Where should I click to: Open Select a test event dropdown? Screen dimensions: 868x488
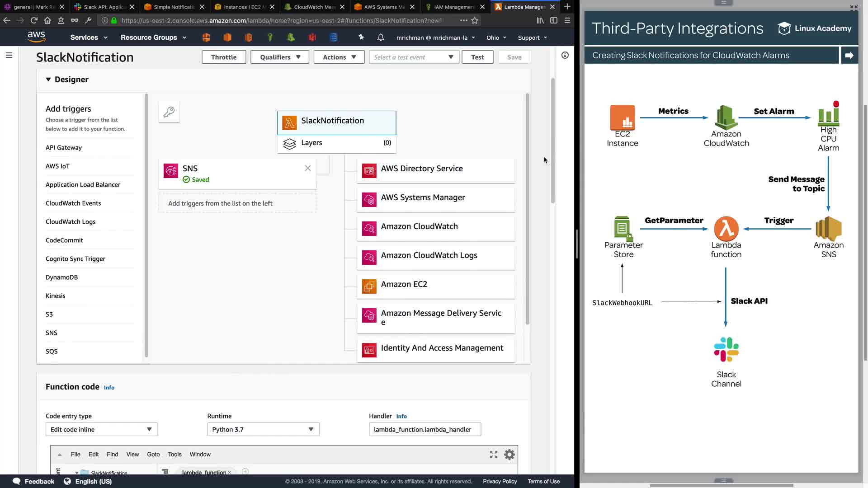tap(414, 57)
